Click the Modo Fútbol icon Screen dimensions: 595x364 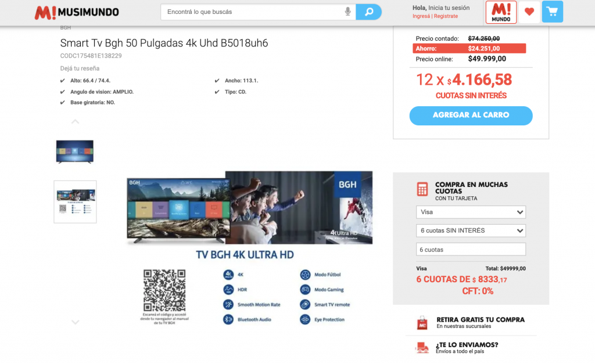[x=305, y=275]
